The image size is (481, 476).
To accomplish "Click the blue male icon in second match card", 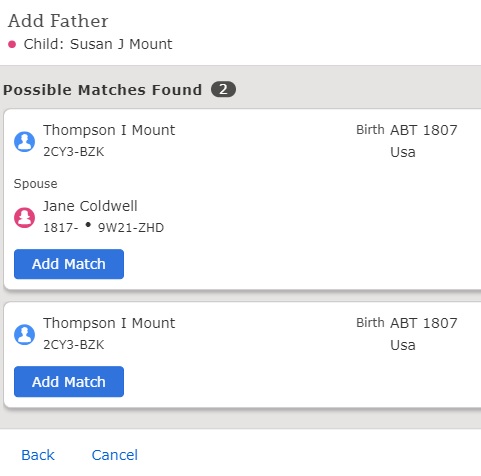I will (x=24, y=334).
